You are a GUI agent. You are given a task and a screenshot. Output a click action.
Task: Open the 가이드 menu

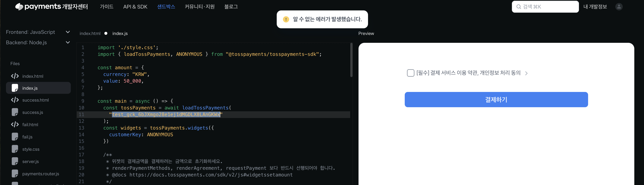pos(107,7)
